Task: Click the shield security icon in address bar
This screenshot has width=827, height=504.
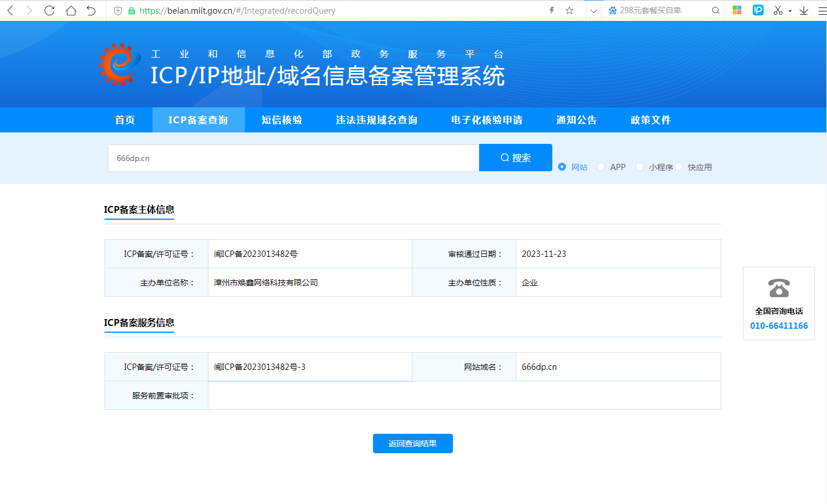Action: pyautogui.click(x=118, y=10)
